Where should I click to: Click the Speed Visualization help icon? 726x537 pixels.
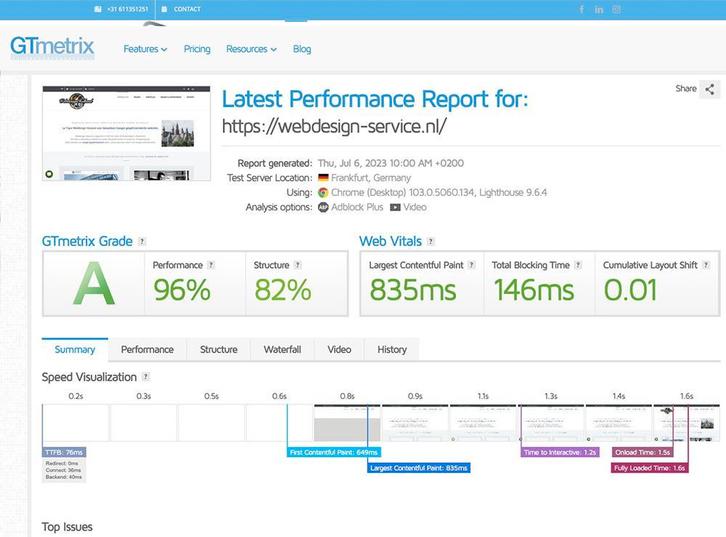click(x=146, y=377)
